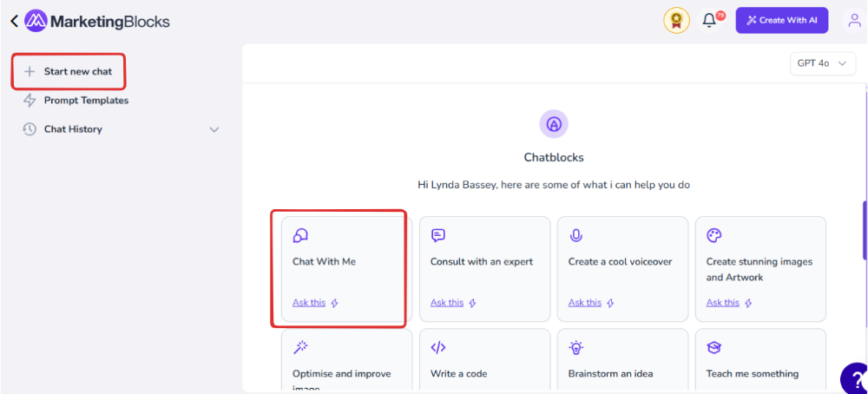Click the lightning icon beside Chat With Me Ask this

(x=334, y=303)
